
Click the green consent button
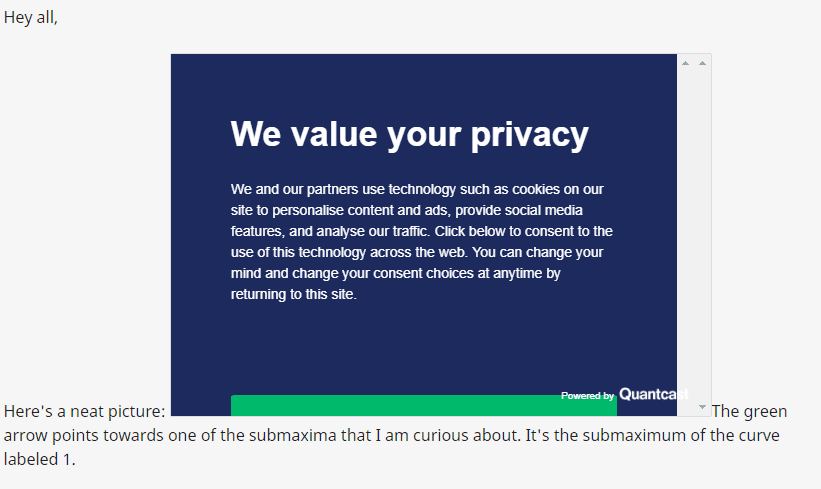click(423, 405)
